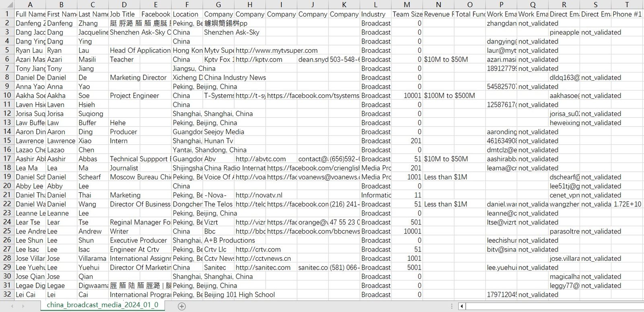Click the 'Beijing 101 High School' cell

239,295
